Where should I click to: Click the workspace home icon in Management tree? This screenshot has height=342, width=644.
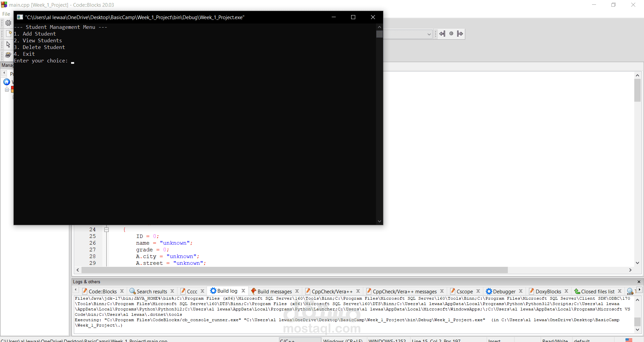pyautogui.click(x=7, y=82)
